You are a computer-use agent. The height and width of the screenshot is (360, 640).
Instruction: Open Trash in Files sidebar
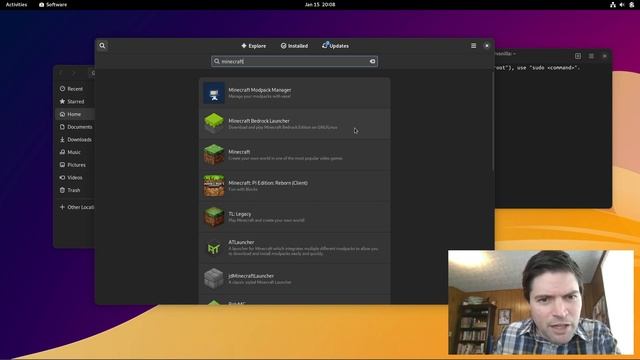(75, 190)
